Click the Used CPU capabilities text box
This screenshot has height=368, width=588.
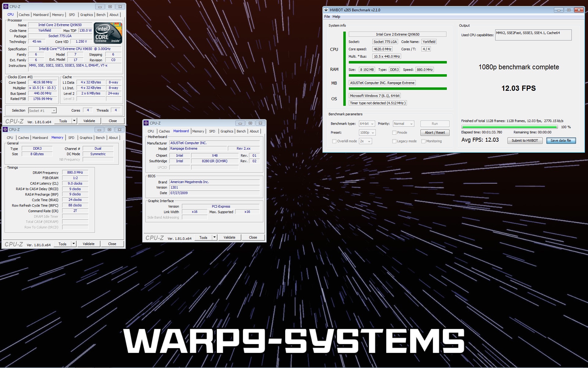click(533, 35)
